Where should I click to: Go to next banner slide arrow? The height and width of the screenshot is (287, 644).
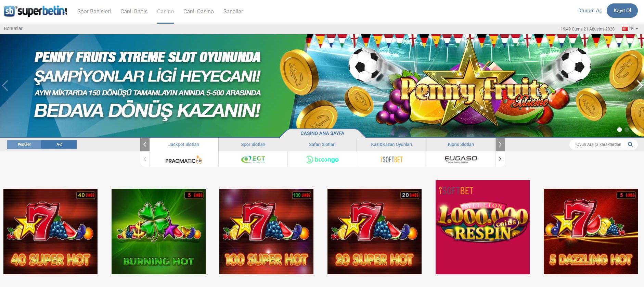point(640,85)
